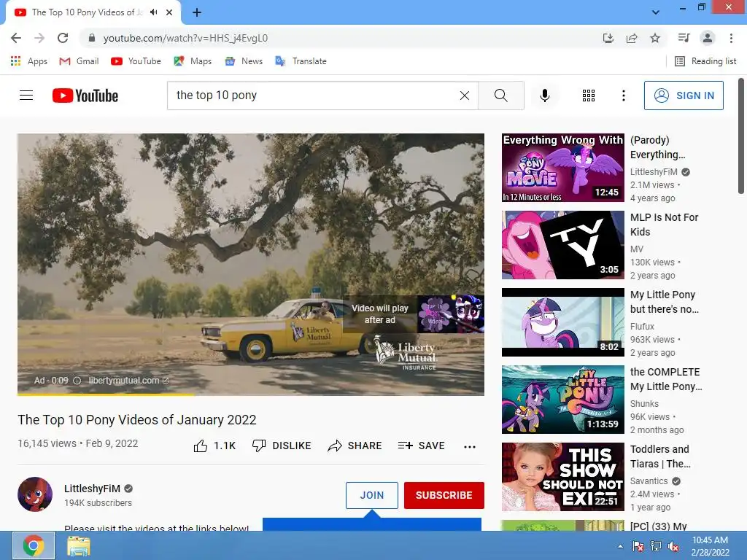The image size is (747, 560).
Task: Click the SIGN IN button
Action: click(x=684, y=96)
